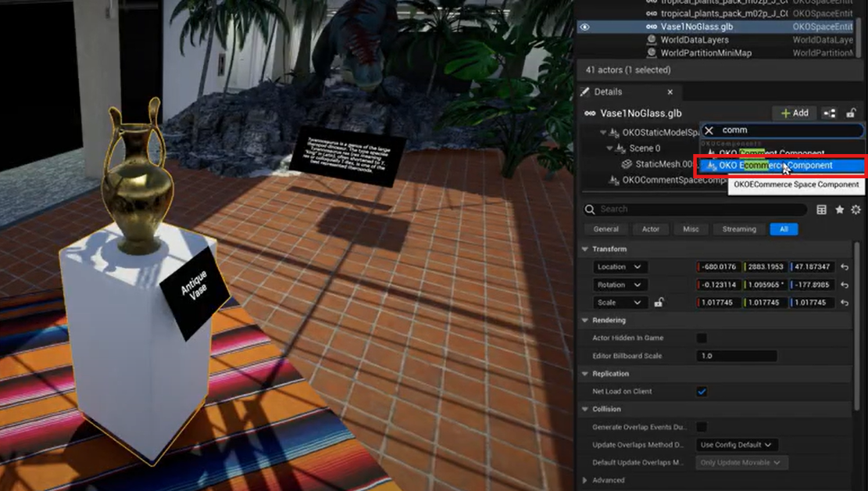Hide Vase1NoGlass.glb using the eye icon
The width and height of the screenshot is (868, 491).
584,27
